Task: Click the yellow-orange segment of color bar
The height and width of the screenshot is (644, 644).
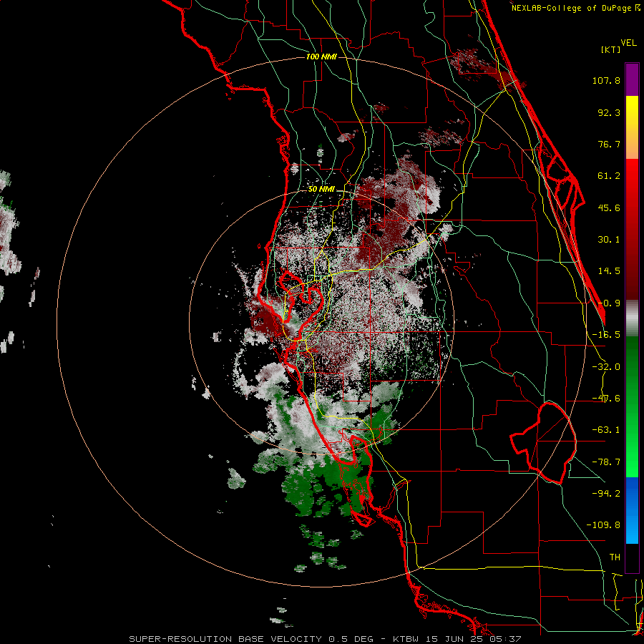Action: (632, 127)
